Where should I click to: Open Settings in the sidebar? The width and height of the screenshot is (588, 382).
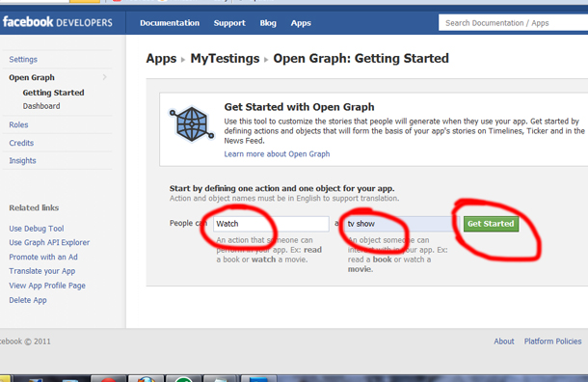23,59
